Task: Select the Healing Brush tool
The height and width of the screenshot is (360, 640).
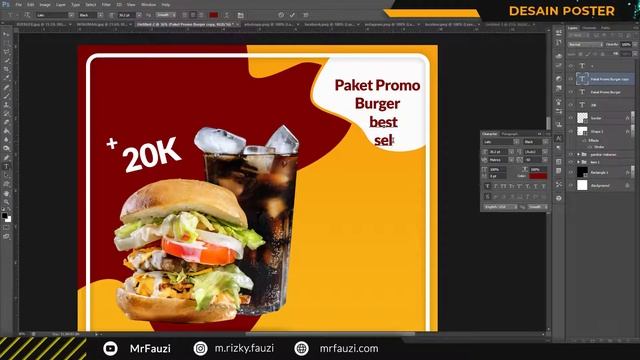Action: [x=7, y=87]
